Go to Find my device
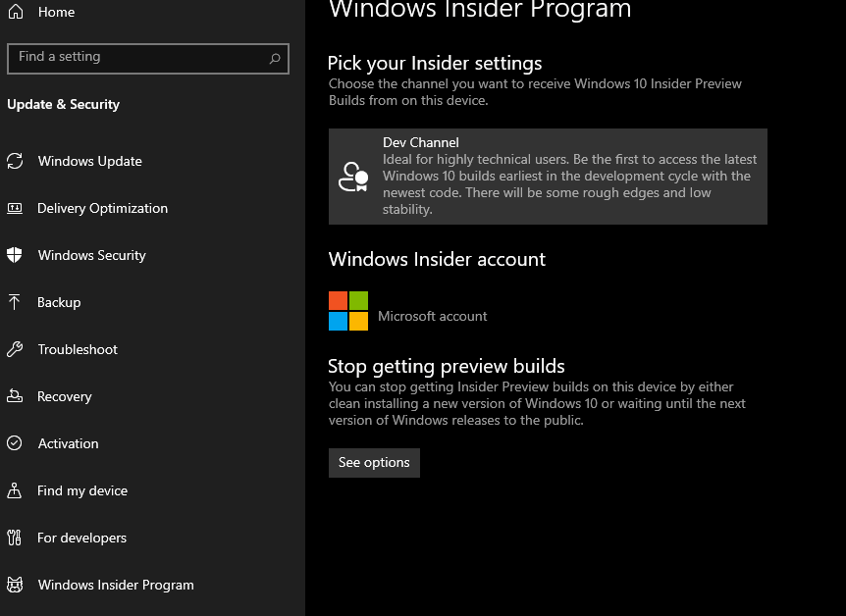Image resolution: width=846 pixels, height=616 pixels. pyautogui.click(x=82, y=490)
